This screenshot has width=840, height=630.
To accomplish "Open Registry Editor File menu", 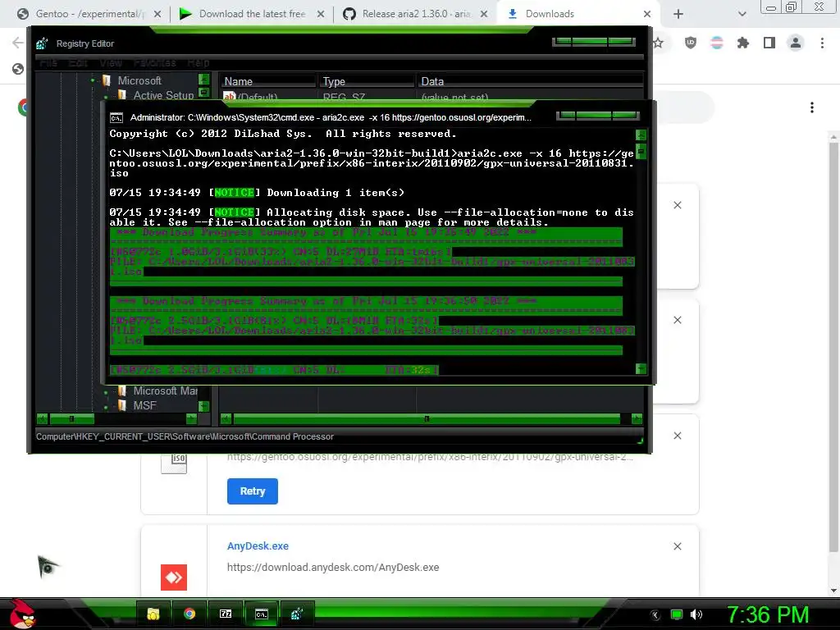I will pos(48,62).
